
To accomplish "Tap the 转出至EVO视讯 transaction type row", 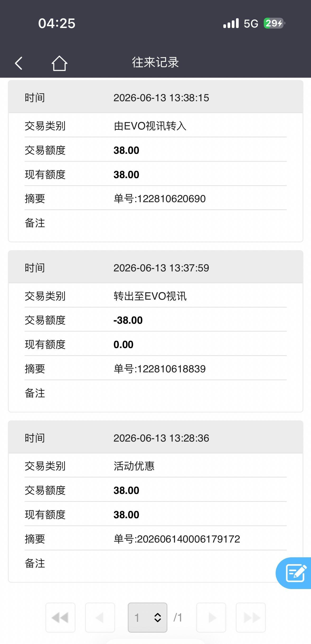I will click(155, 296).
